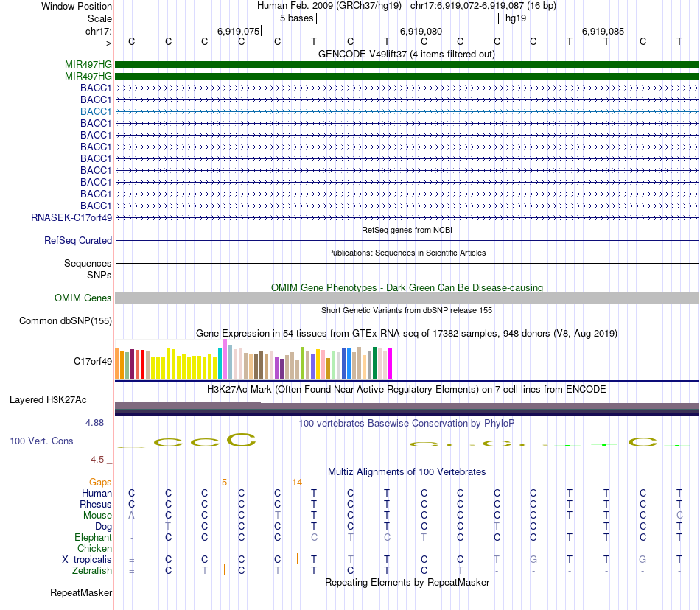
Task: Open the GTEx Gene Expression track title
Action: tap(407, 333)
